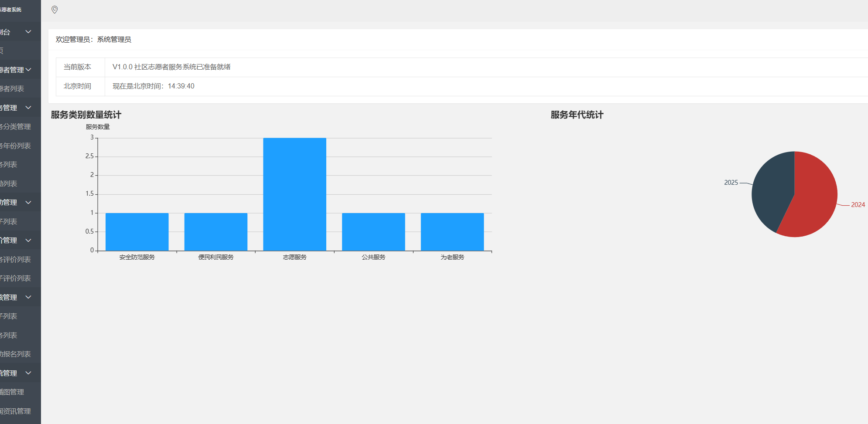The height and width of the screenshot is (424, 868).
Task: Click the 为老服务 bar in chart
Action: coord(452,232)
